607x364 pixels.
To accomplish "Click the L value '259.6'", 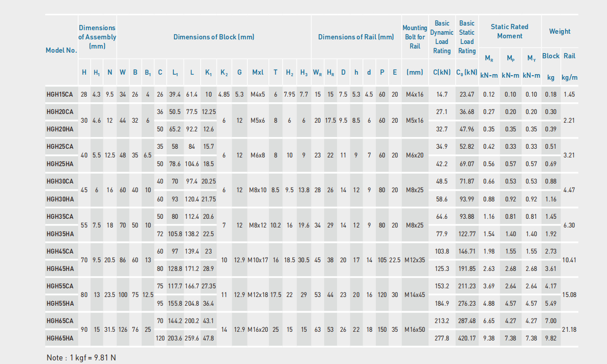I will click(192, 338).
